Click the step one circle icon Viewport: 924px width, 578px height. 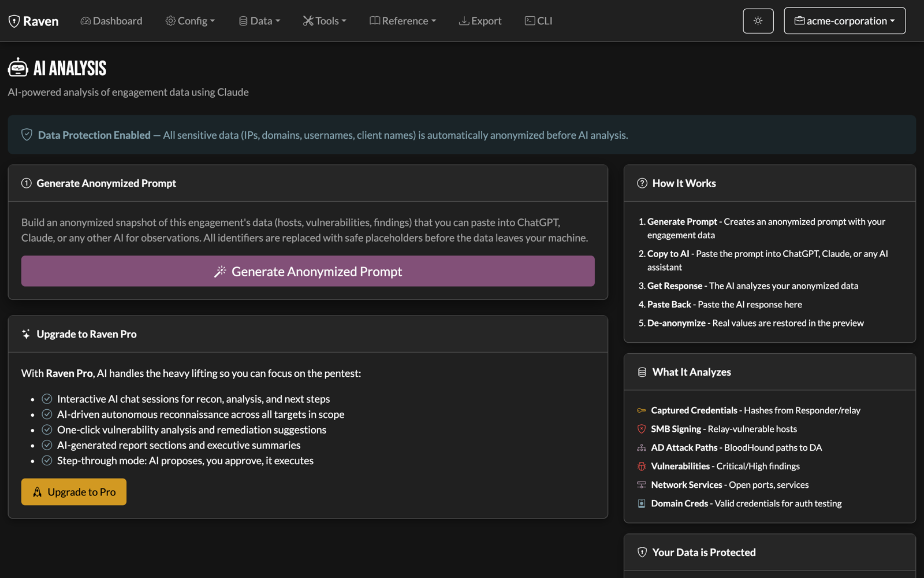[x=27, y=183]
